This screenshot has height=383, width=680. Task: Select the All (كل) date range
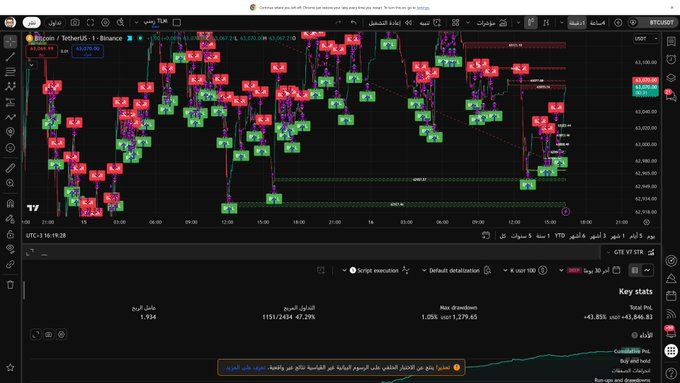point(503,236)
